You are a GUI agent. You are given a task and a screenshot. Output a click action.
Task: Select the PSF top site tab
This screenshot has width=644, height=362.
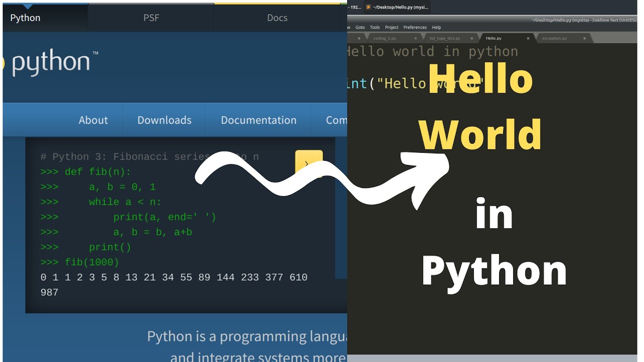click(x=151, y=18)
